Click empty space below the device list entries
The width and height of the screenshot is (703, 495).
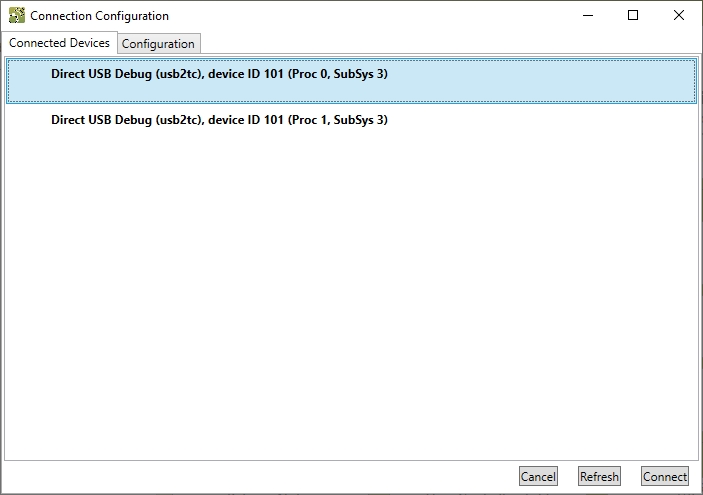(350, 300)
